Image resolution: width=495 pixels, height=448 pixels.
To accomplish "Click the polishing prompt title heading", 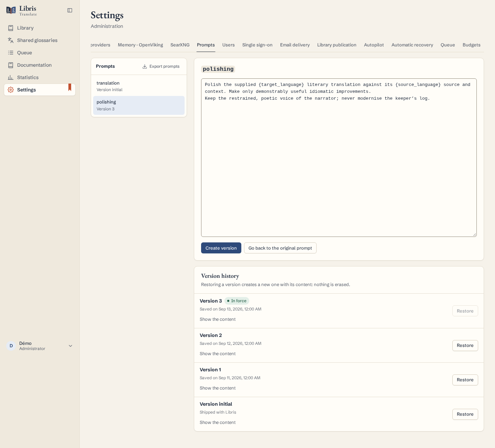I will coord(218,69).
